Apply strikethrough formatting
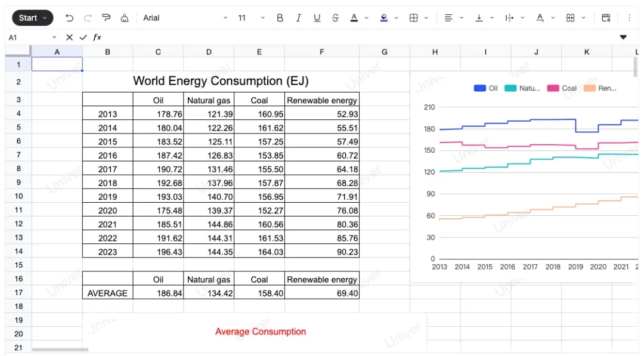 pyautogui.click(x=335, y=18)
